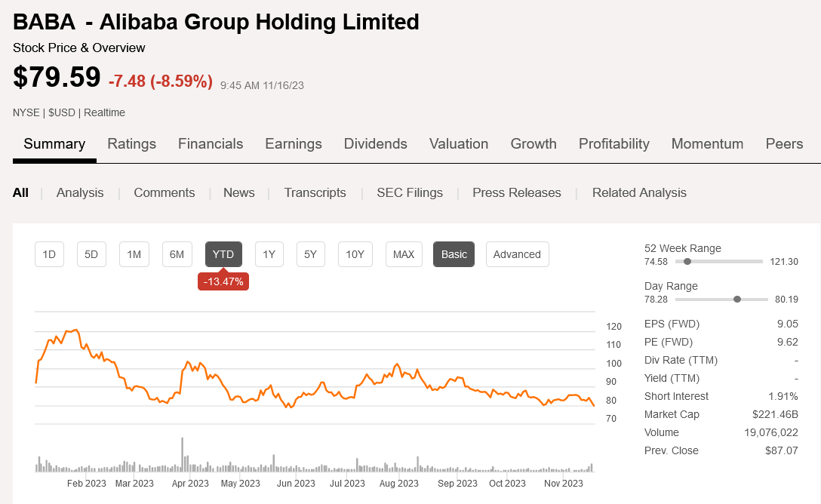Click the BABA company title heading

pos(216,23)
